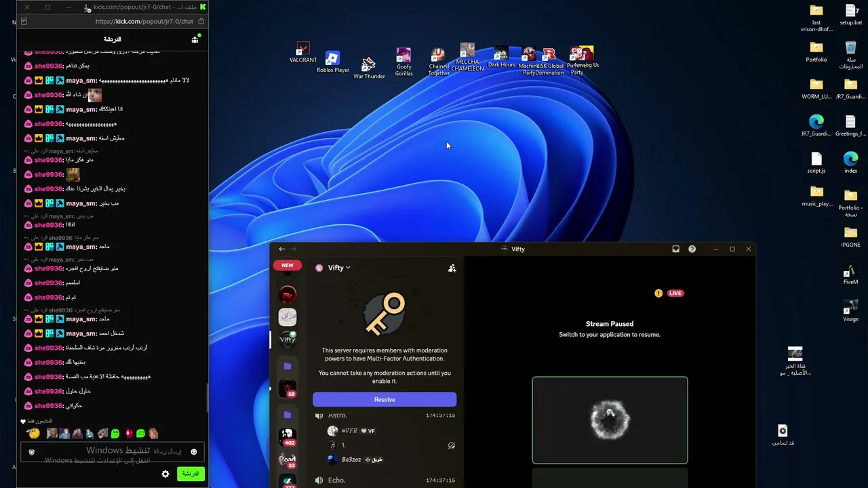Screen dimensions: 868x488
Task: Click the Kick chat vertical scrollbar
Action: coord(207,396)
